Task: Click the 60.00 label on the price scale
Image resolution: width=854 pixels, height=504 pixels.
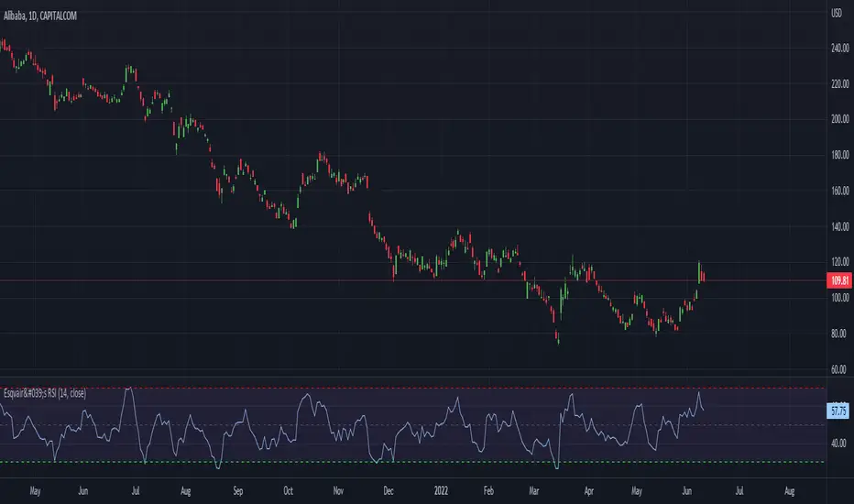Action: (x=838, y=369)
